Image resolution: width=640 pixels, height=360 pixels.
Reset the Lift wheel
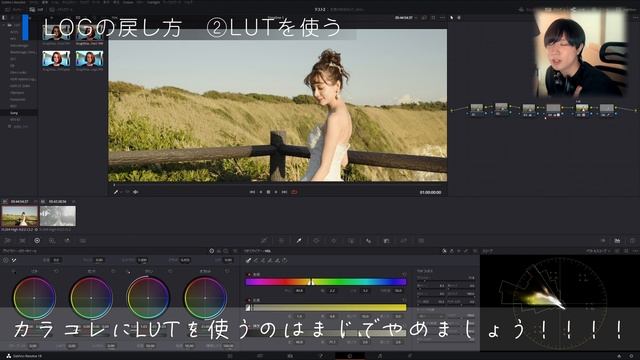[x=56, y=271]
